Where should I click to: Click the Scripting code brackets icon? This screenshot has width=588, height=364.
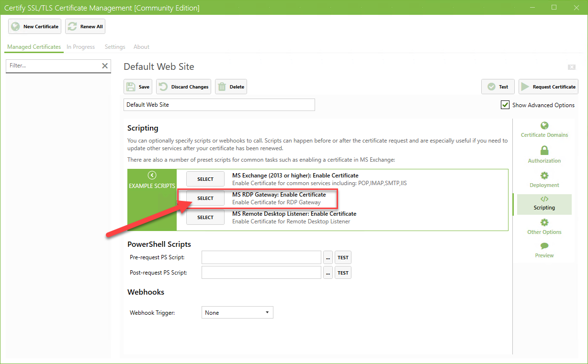tap(544, 199)
